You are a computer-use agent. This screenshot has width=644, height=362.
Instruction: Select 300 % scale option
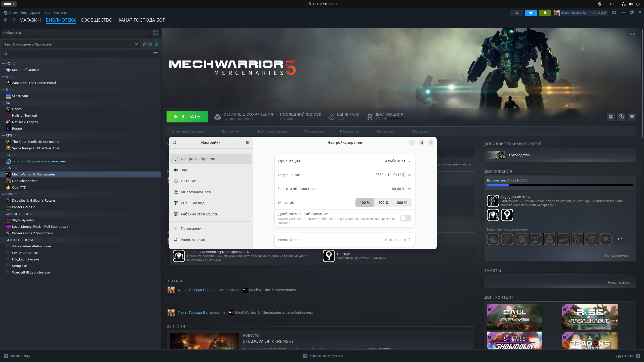402,203
